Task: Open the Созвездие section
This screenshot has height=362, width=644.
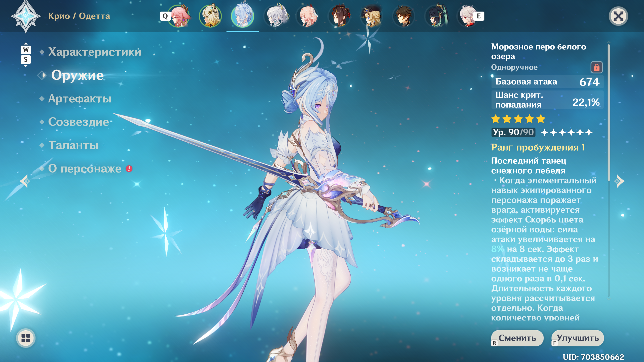Action: point(79,122)
